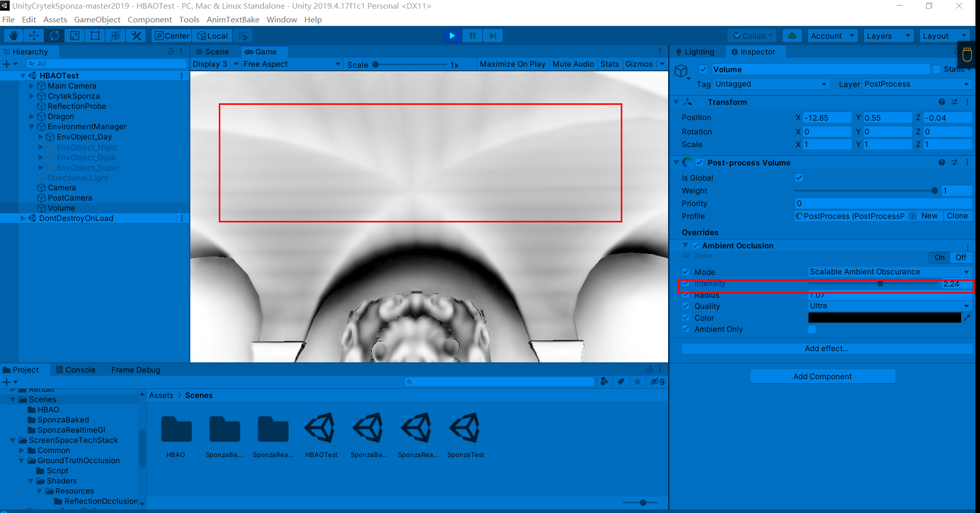Open the Mode dropdown for Ambient Occlusion

[889, 272]
